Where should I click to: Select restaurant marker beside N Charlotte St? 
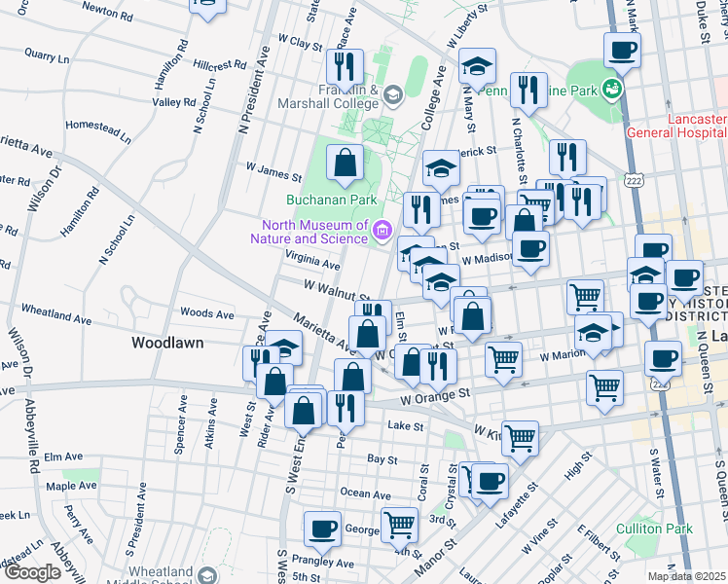coord(528,91)
